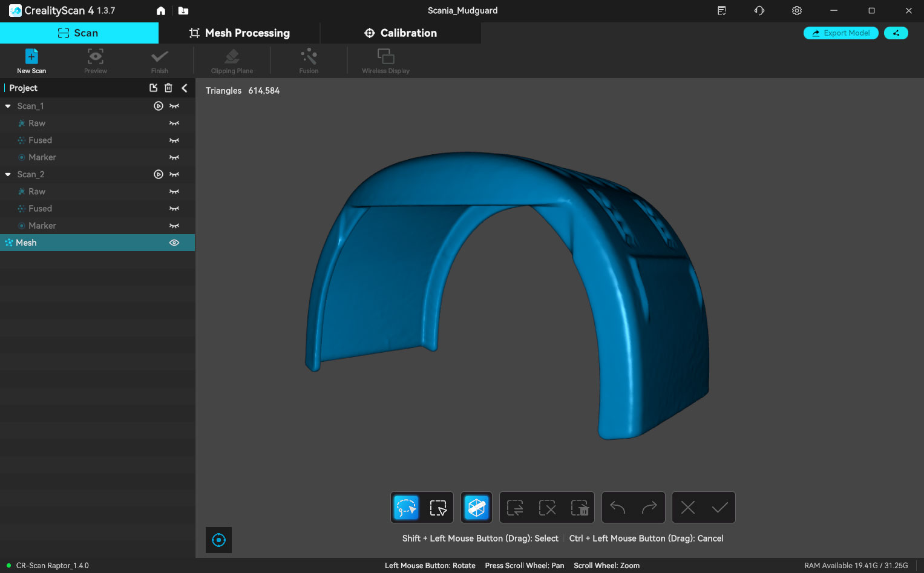
Task: Click the invert selection icon
Action: [515, 507]
